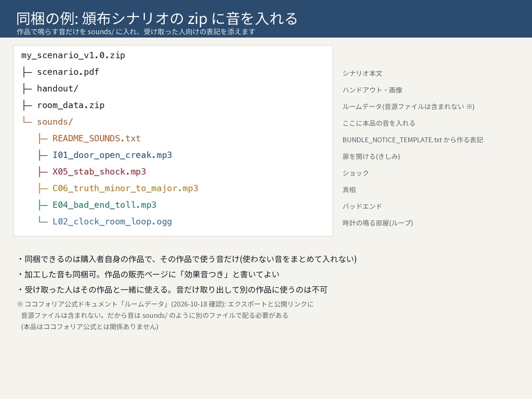This screenshot has height=399, width=532.
Task: Click the subtitle starting '作品で鳴らす音だけを sounds/'
Action: pyautogui.click(x=136, y=32)
